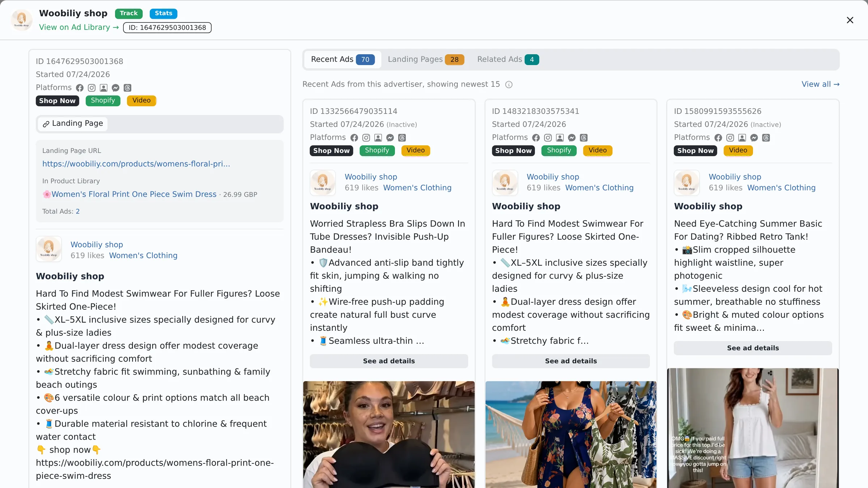Close the advertiser detail dialog
The width and height of the screenshot is (868, 488).
(850, 20)
